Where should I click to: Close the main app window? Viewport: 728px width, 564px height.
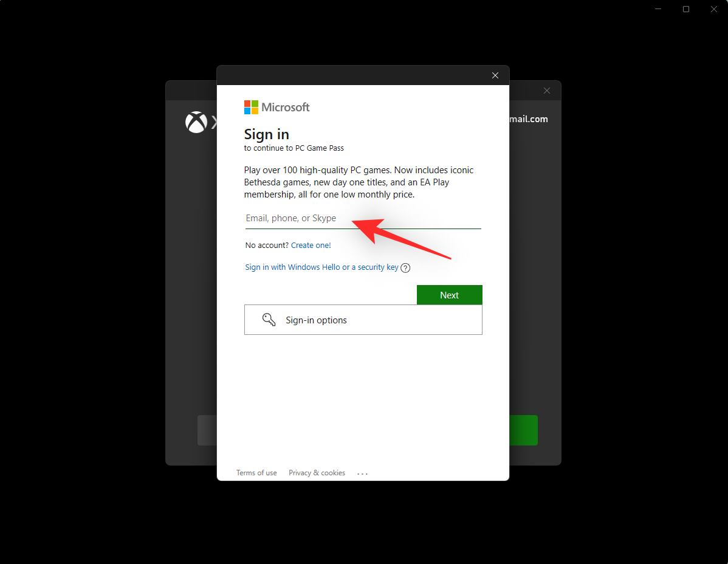(713, 9)
